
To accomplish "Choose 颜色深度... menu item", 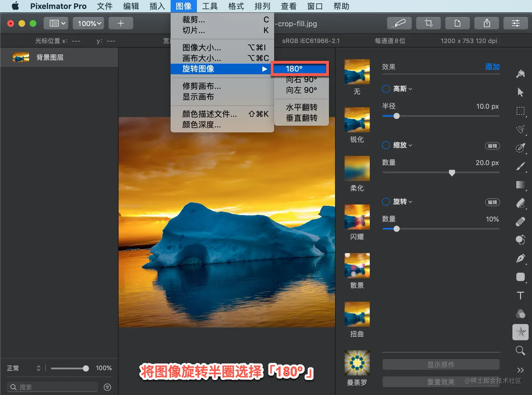I will point(222,125).
